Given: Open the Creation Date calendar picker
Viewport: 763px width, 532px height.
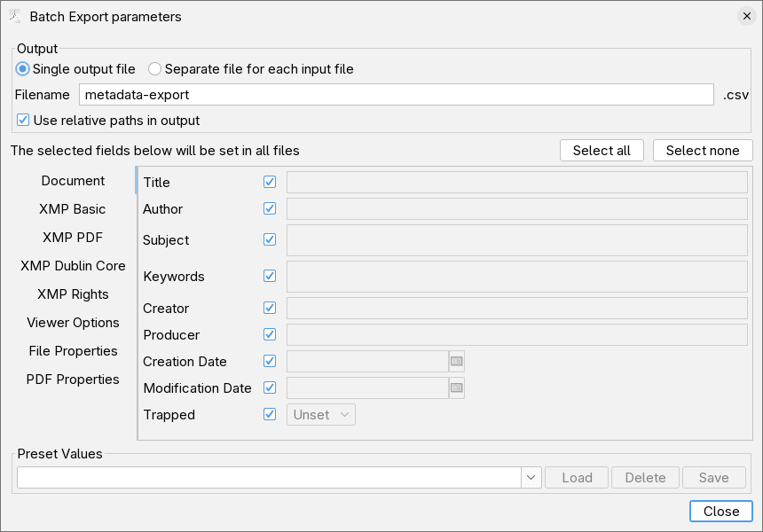Looking at the screenshot, I should coord(458,361).
